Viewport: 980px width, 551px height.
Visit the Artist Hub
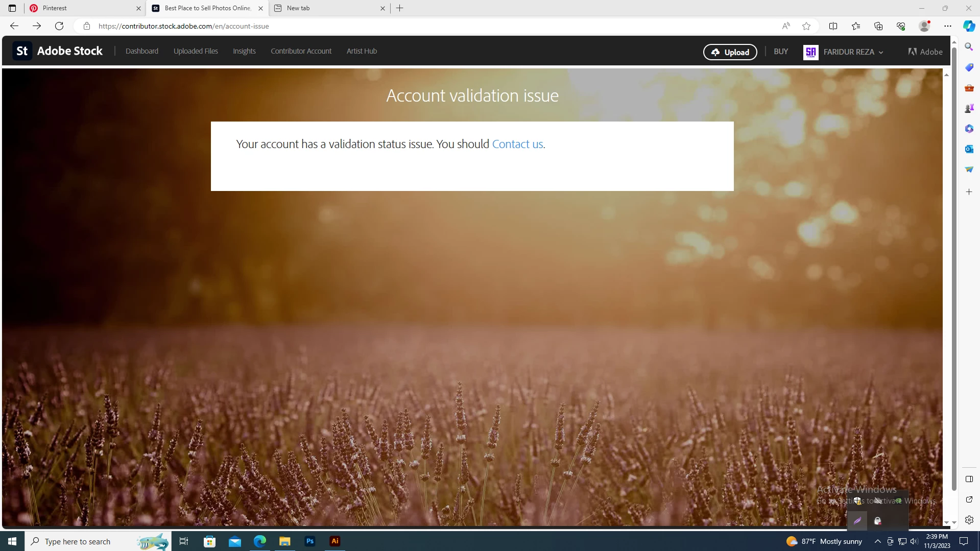tap(362, 51)
